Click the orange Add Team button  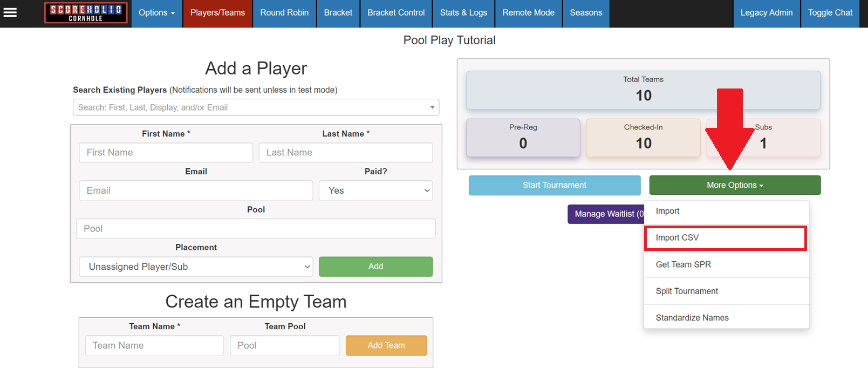(386, 345)
